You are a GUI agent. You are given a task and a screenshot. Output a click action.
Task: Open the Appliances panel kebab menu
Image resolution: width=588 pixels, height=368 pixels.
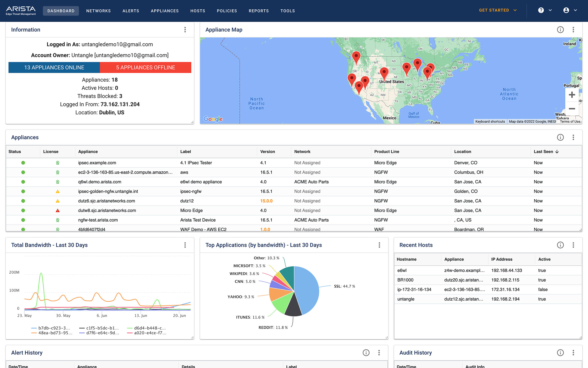tap(573, 137)
